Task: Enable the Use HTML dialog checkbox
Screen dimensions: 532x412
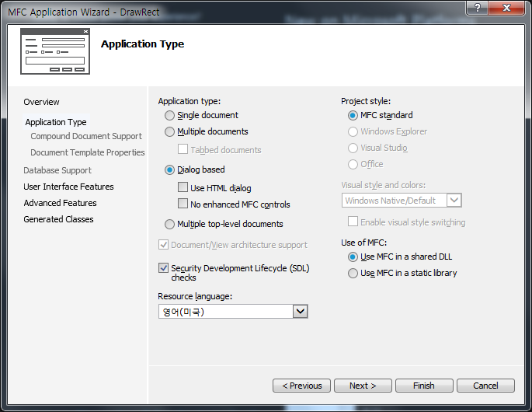Action: pyautogui.click(x=183, y=187)
